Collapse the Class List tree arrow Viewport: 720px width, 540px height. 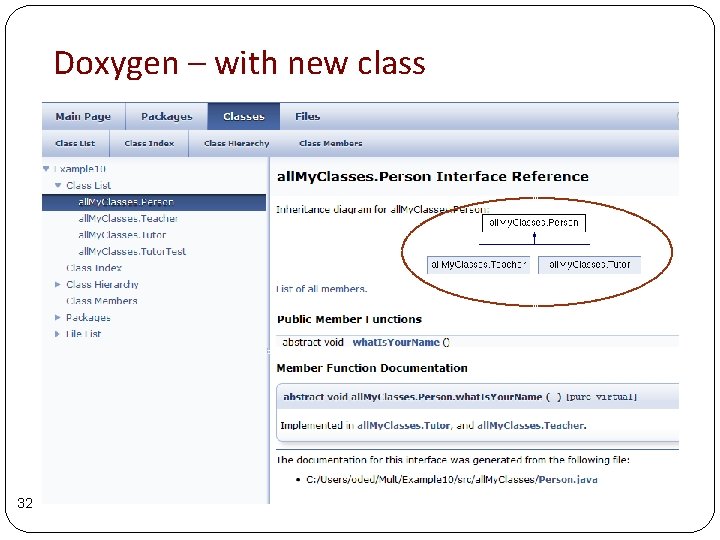58,185
